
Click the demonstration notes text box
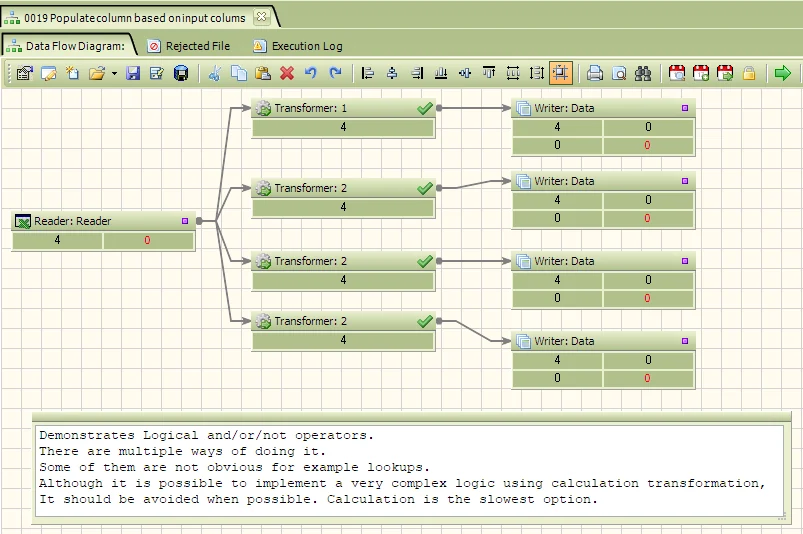tap(409, 469)
